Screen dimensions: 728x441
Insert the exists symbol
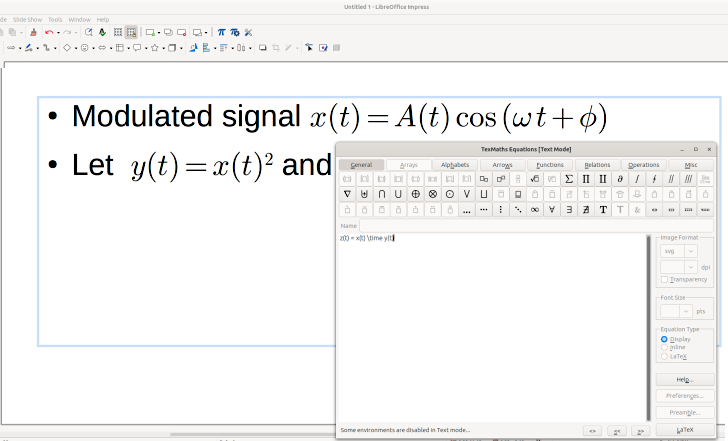tap(569, 209)
